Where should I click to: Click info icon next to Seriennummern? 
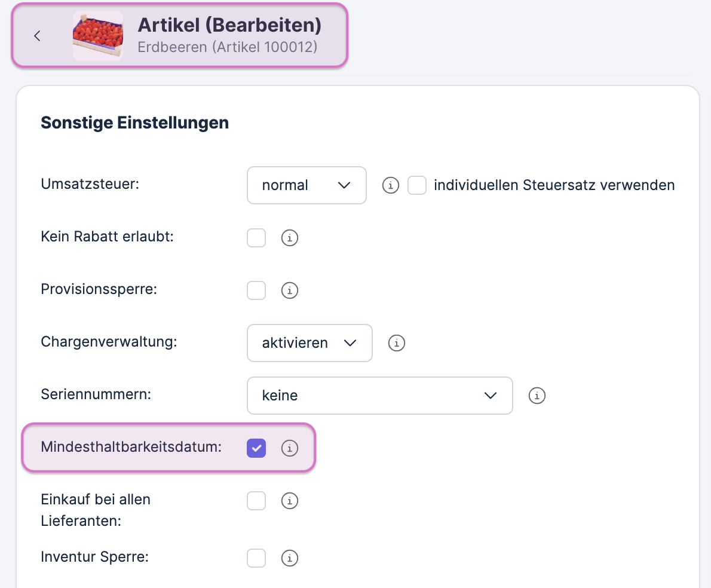[537, 396]
